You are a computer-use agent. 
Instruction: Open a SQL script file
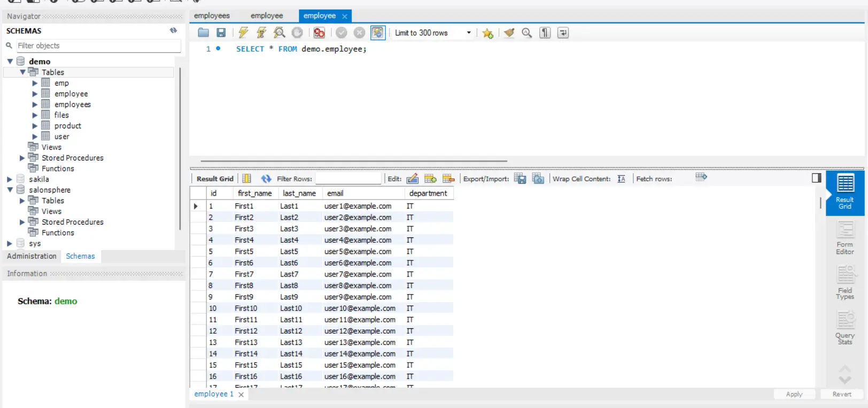tap(203, 33)
